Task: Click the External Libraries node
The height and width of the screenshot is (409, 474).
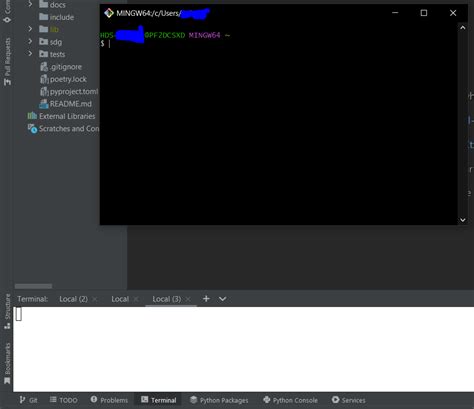Action: tap(61, 116)
